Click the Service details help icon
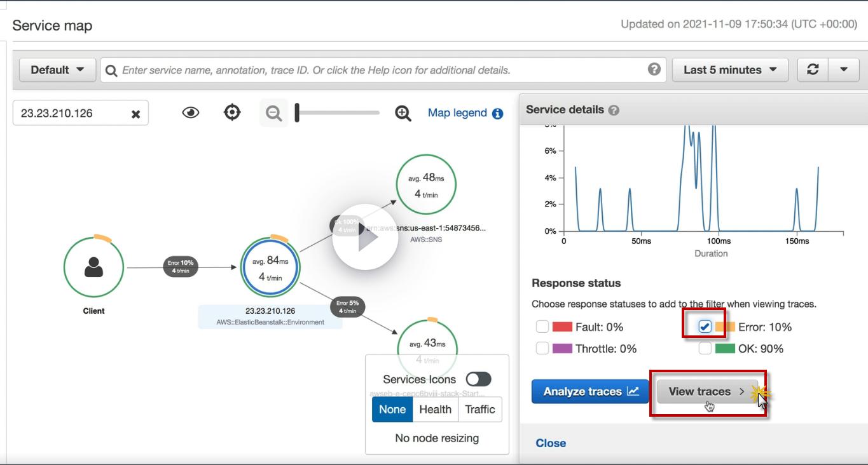The image size is (868, 465). pos(614,110)
